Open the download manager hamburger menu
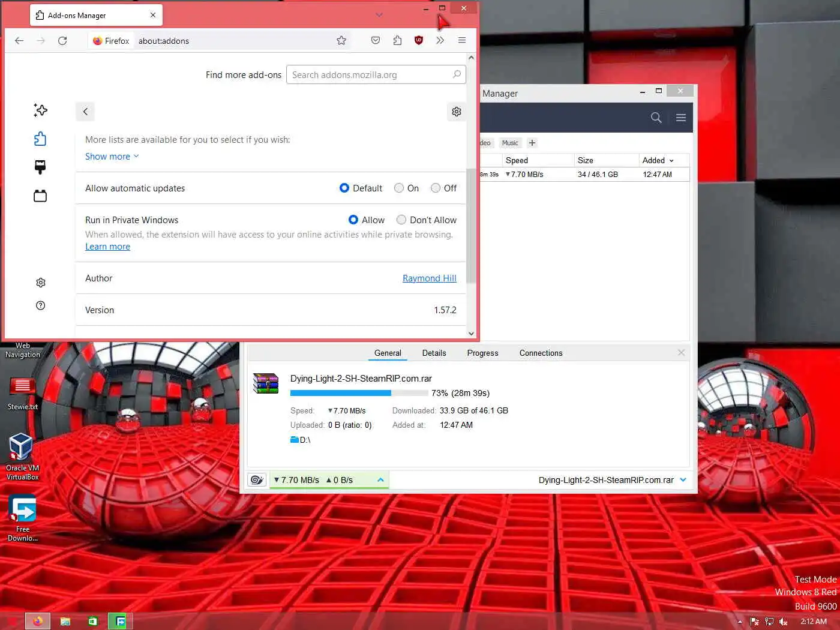 pyautogui.click(x=681, y=118)
